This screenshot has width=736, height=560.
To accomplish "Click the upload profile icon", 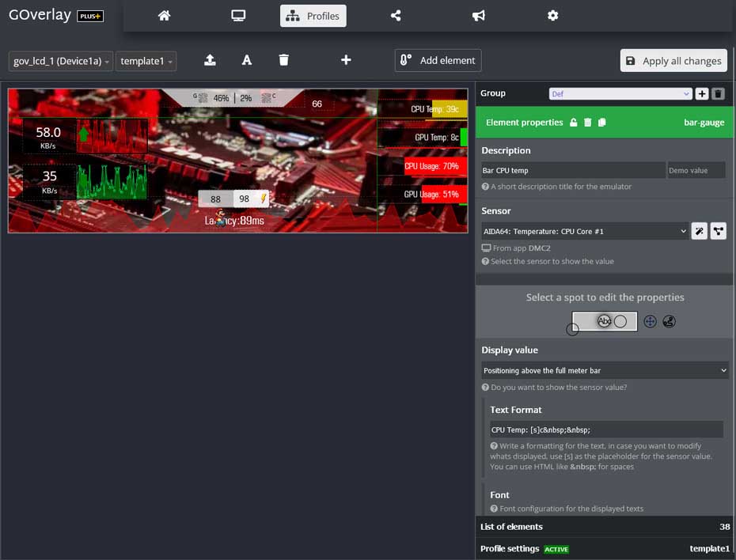I will [x=210, y=60].
